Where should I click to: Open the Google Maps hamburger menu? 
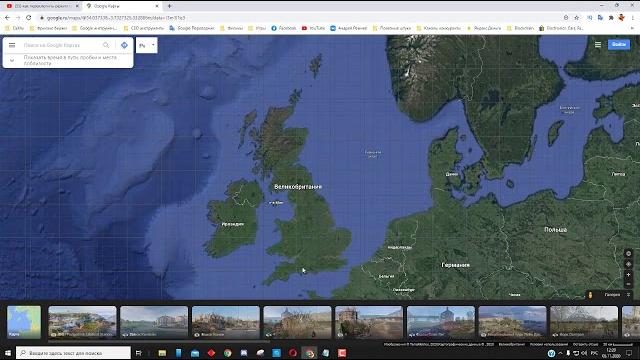[12, 45]
